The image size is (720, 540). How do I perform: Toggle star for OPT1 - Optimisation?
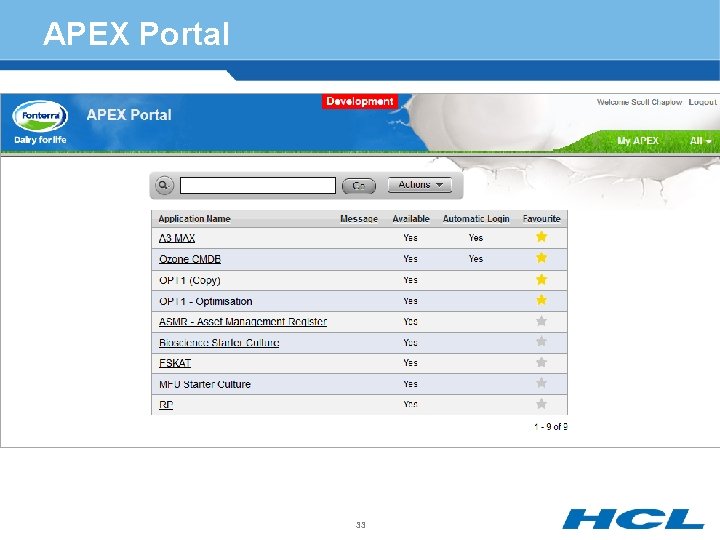coord(541,300)
